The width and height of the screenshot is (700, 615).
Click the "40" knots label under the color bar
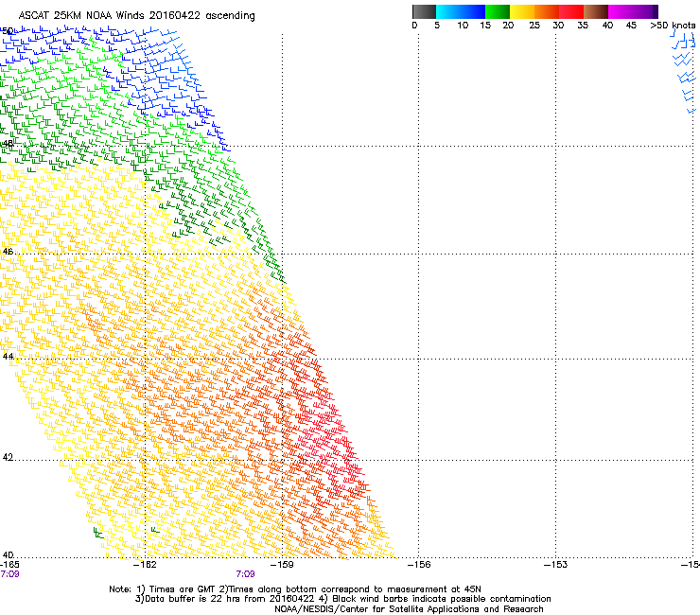tap(607, 26)
